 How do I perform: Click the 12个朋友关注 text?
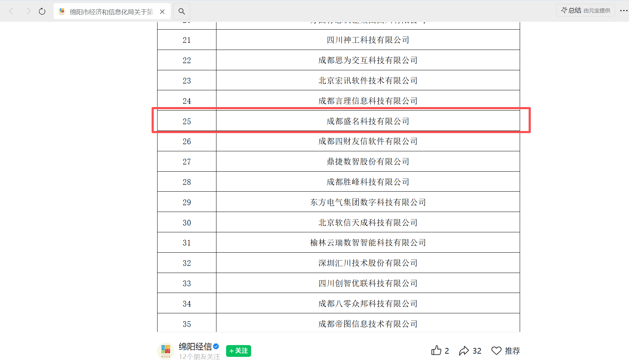199,356
